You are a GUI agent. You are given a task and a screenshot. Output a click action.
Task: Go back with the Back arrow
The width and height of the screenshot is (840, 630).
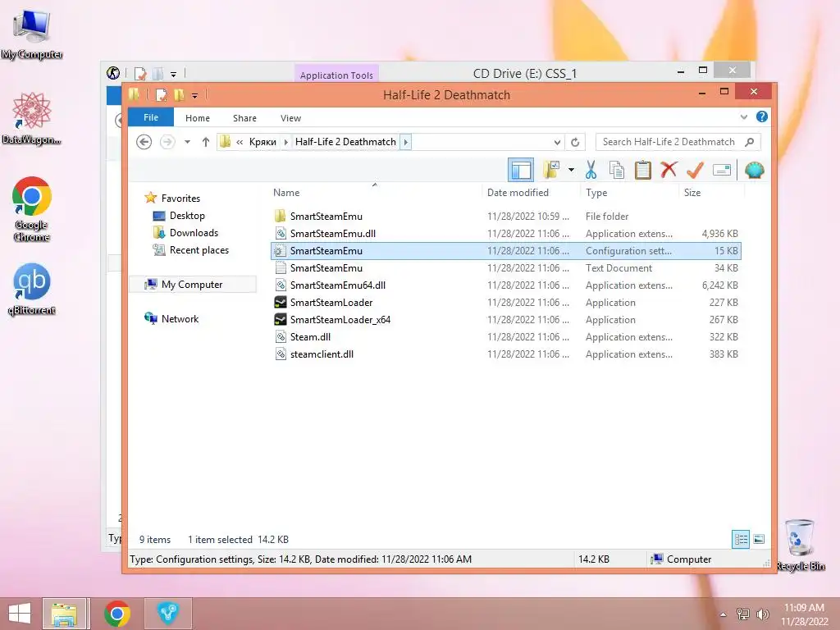point(144,142)
